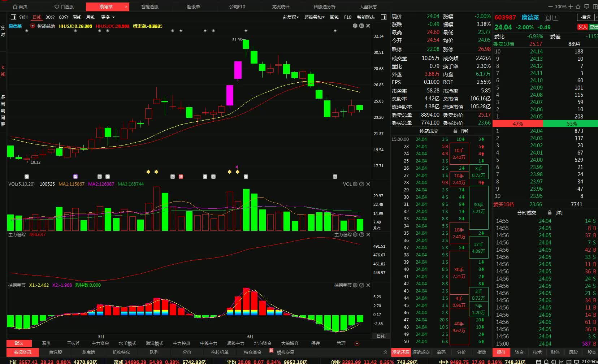This screenshot has height=364, width=598.
Task: Click the red 买入 buy button
Action: (x=582, y=27)
